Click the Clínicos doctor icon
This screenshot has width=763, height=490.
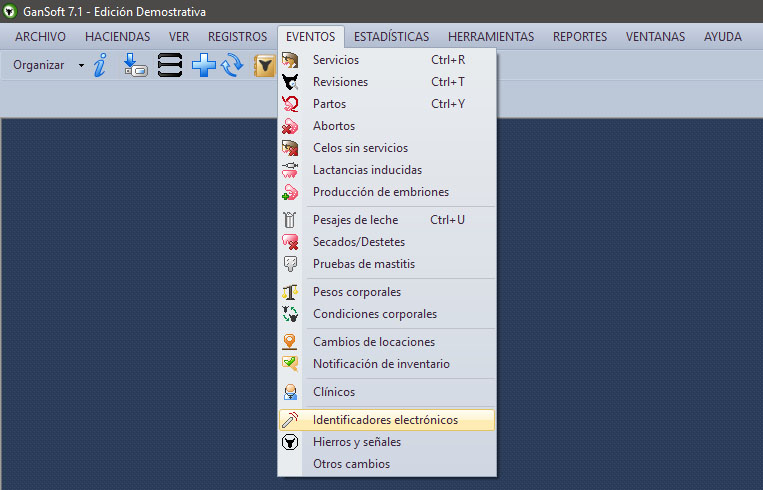tap(290, 392)
